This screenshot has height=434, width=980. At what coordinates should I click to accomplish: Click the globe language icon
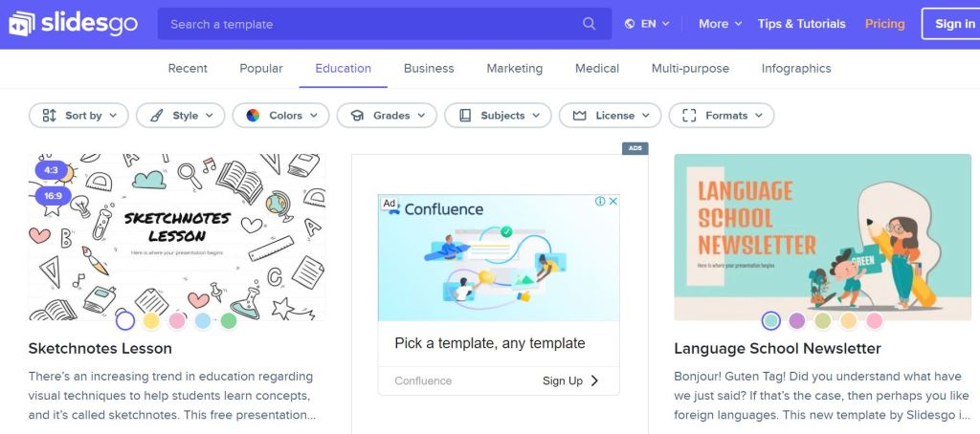[x=630, y=24]
